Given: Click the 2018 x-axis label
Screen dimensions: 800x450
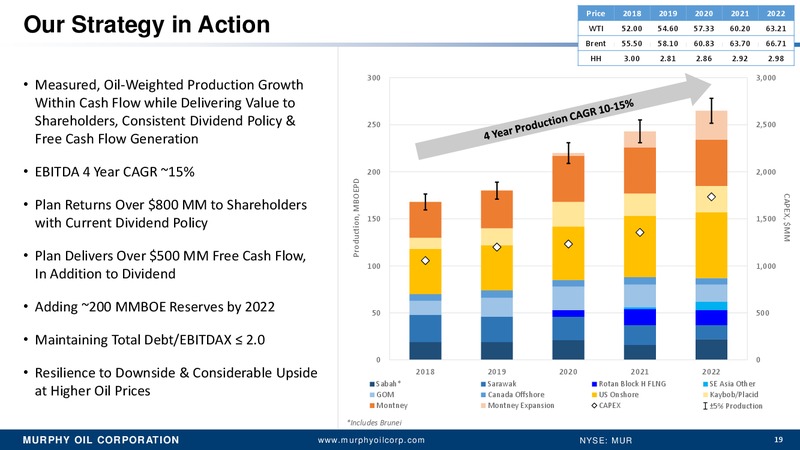Looking at the screenshot, I should coord(425,371).
